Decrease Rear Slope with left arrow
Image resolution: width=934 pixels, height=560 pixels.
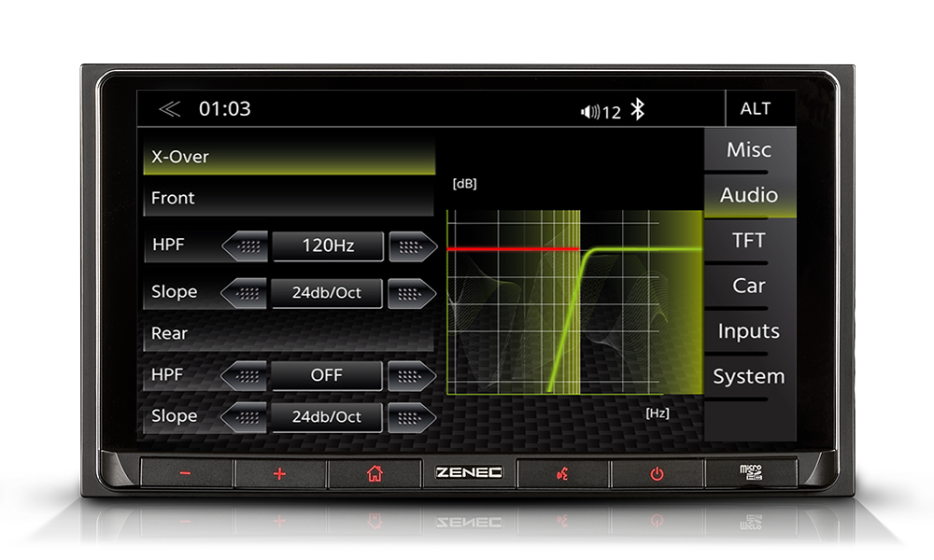244,417
